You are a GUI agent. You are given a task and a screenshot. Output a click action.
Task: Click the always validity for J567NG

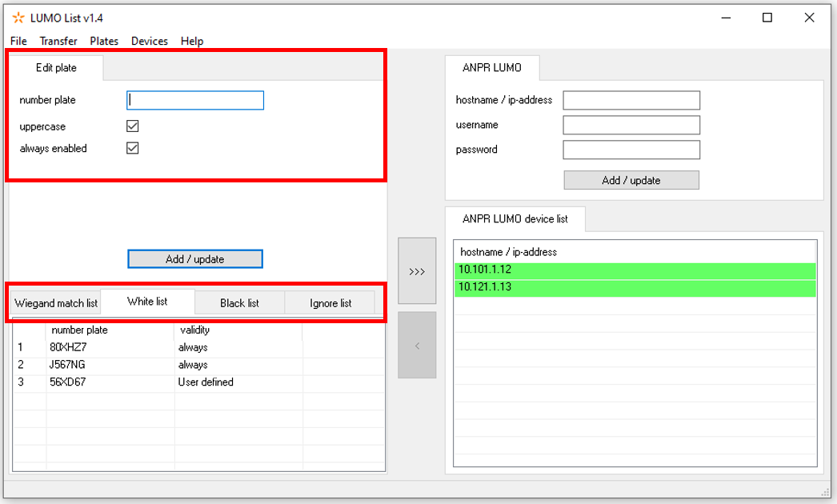click(193, 365)
